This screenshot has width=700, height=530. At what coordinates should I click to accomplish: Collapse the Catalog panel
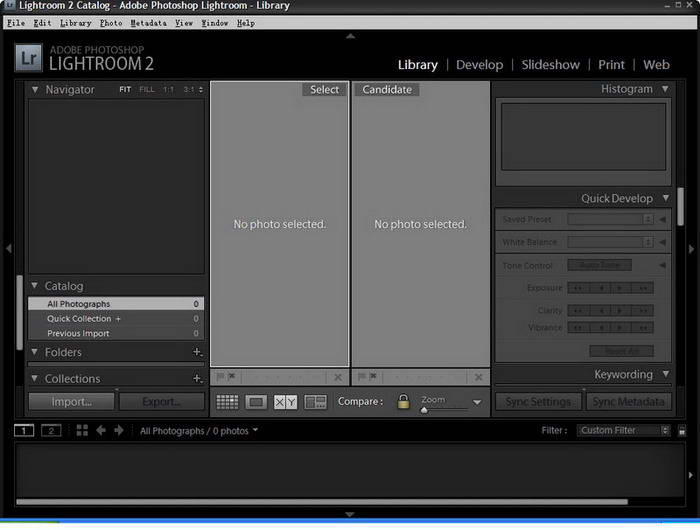[34, 285]
